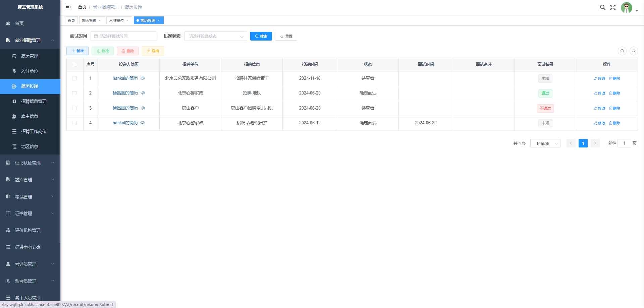This screenshot has width=644, height=308.
Task: Check the row 1 checkbox
Action: tap(74, 78)
